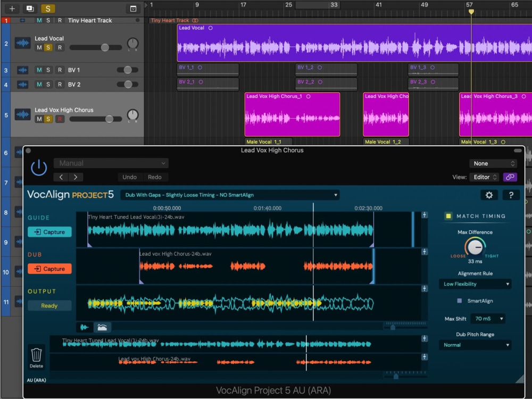The width and height of the screenshot is (532, 399).
Task: Toggle the purple link button
Action: pos(510,177)
